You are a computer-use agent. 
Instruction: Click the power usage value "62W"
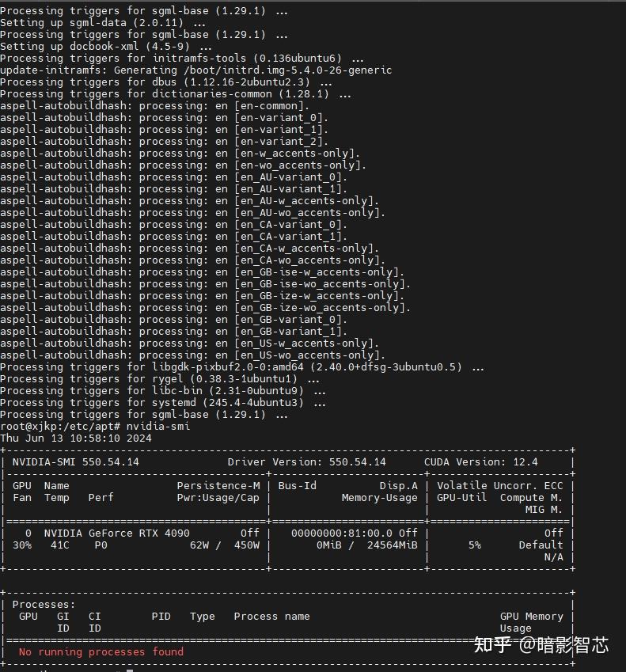point(199,545)
